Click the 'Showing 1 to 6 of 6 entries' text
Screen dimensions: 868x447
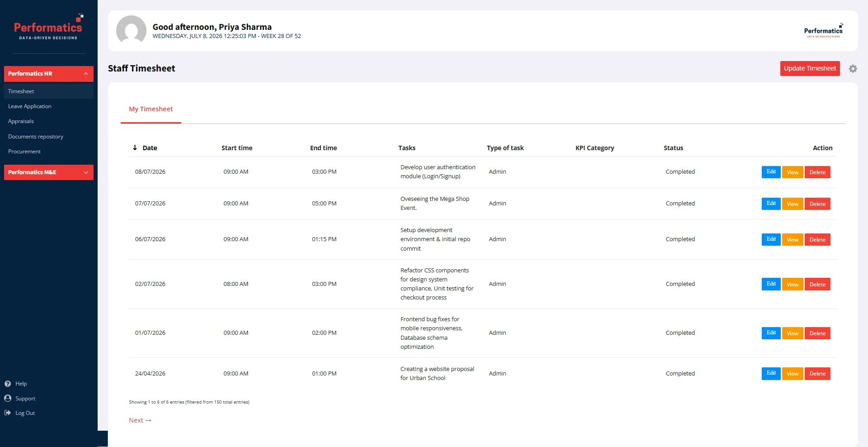[x=189, y=402]
